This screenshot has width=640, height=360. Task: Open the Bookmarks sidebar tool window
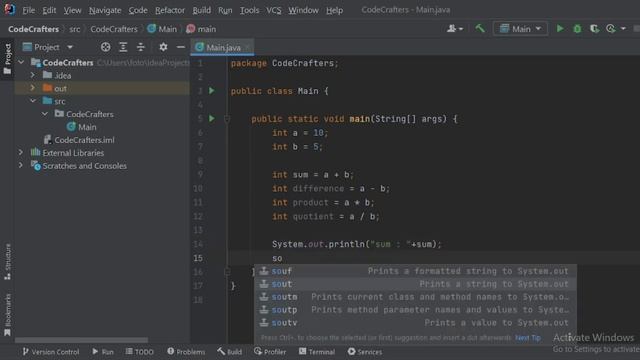coord(7,314)
